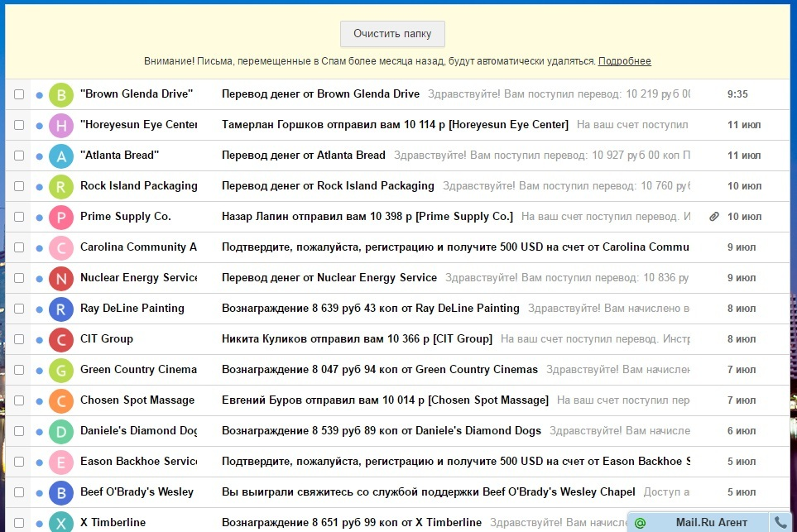The width and height of the screenshot is (797, 532).
Task: Click the blue R avatar for Ray DeLine Painting
Action: 61,309
